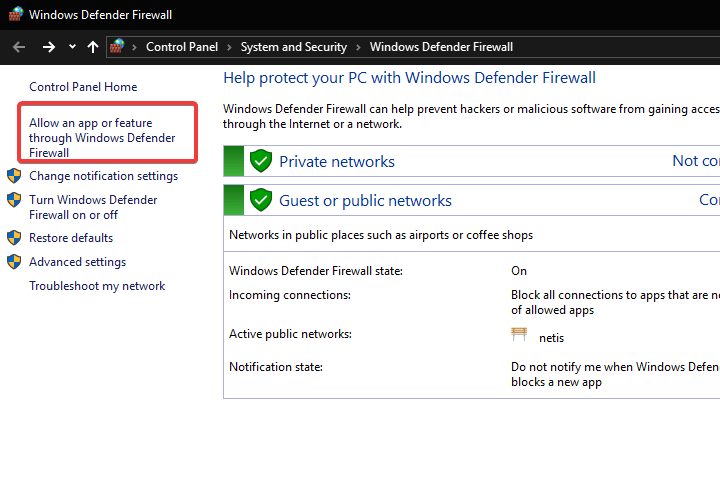720x480 pixels.
Task: Open Change notification settings link
Action: point(103,176)
